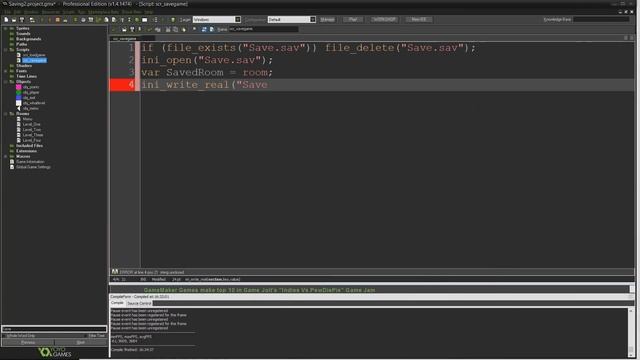
Task: Toggle the Filter Tree checkbox
Action: 86,336
